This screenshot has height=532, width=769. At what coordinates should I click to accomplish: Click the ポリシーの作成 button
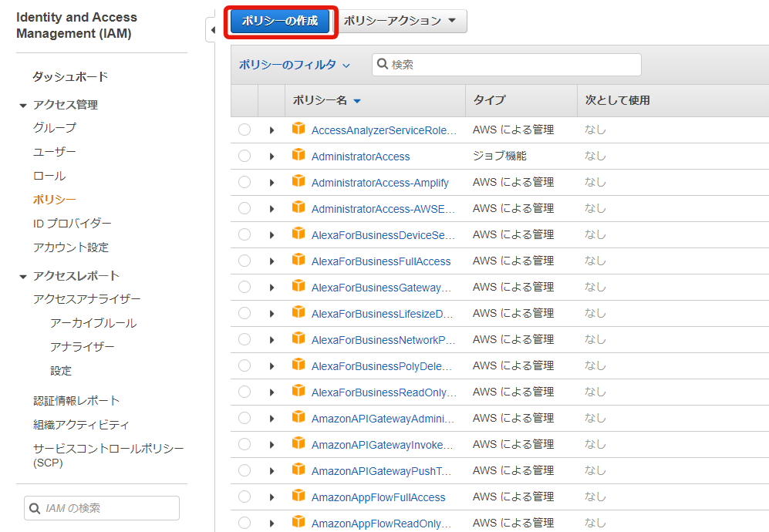tap(280, 21)
